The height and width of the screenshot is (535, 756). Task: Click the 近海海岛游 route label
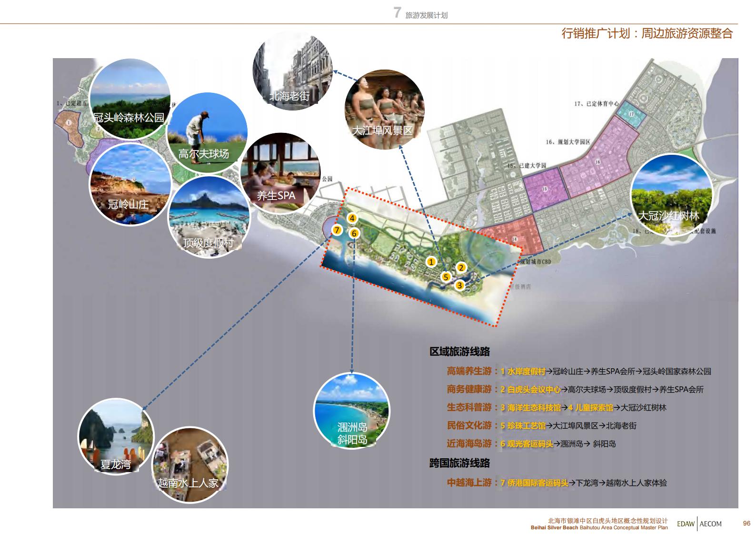469,444
